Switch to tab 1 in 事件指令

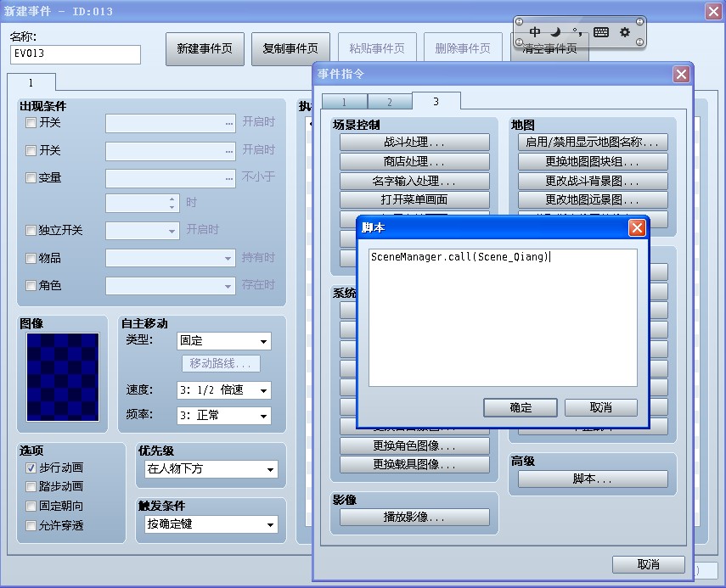[x=344, y=102]
